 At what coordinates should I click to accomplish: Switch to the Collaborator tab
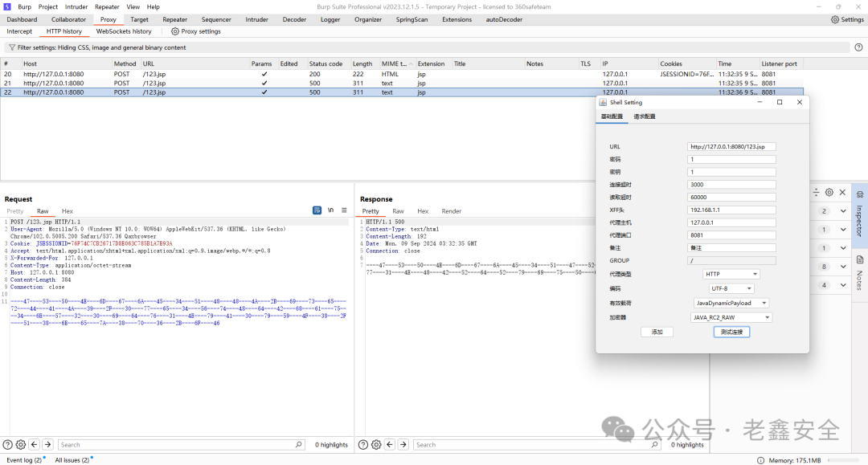[68, 19]
